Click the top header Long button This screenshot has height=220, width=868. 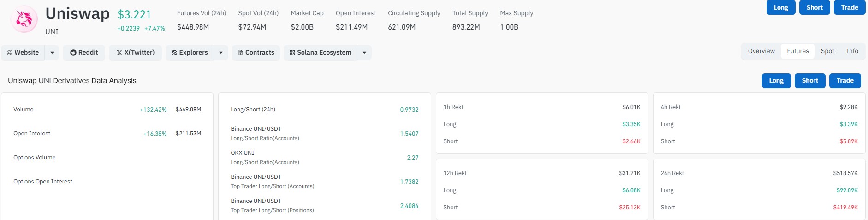pyautogui.click(x=781, y=7)
